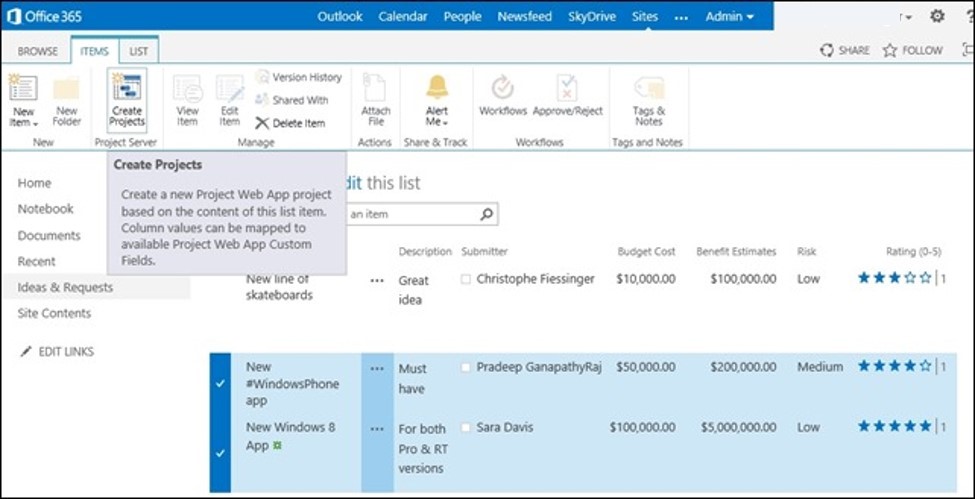Screen dimensions: 975x499
Task: Click the SHARE icon button
Action: [x=844, y=50]
